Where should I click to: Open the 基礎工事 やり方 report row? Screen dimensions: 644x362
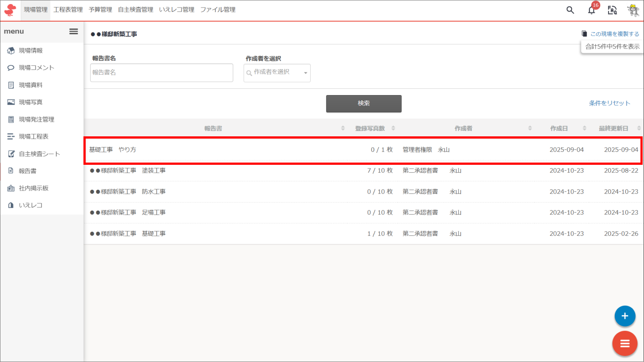pyautogui.click(x=113, y=150)
